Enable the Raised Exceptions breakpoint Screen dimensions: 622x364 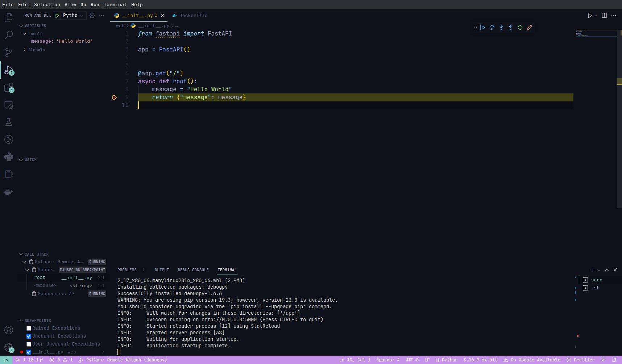pos(29,329)
